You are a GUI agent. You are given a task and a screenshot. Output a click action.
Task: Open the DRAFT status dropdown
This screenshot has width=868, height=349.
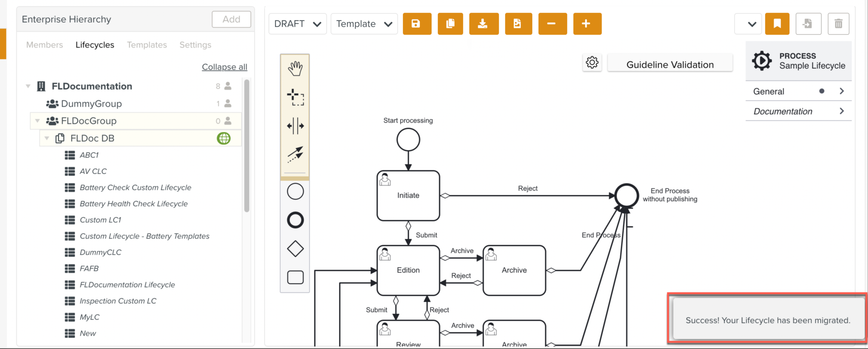tap(297, 24)
